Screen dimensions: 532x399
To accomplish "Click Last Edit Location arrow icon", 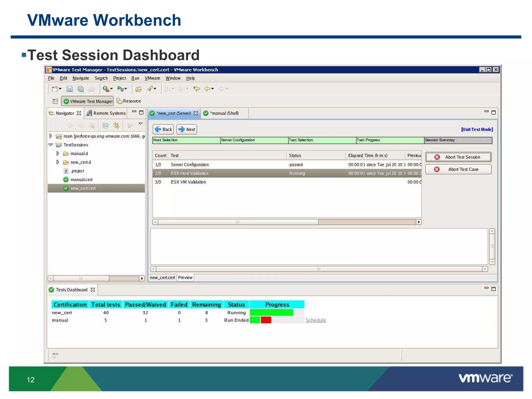I will pyautogui.click(x=197, y=89).
